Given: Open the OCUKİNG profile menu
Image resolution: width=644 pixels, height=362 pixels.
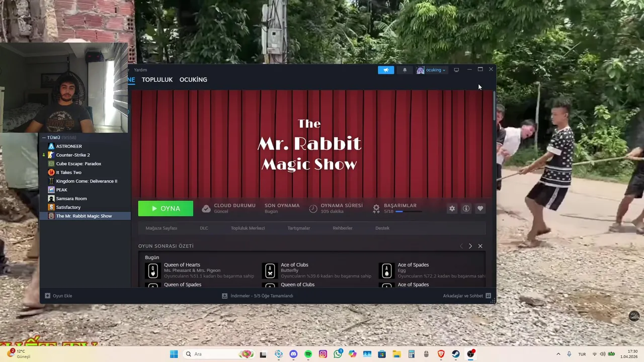Looking at the screenshot, I should point(193,79).
